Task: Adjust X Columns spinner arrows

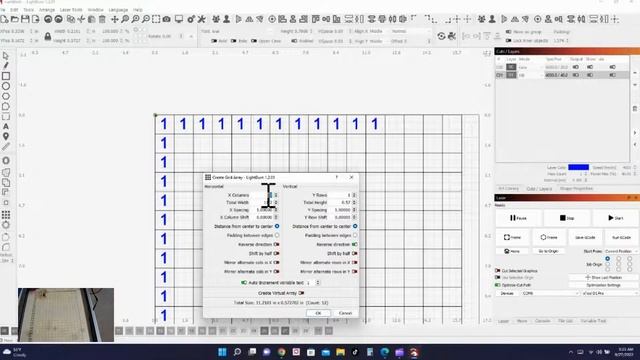Action: click(276, 195)
